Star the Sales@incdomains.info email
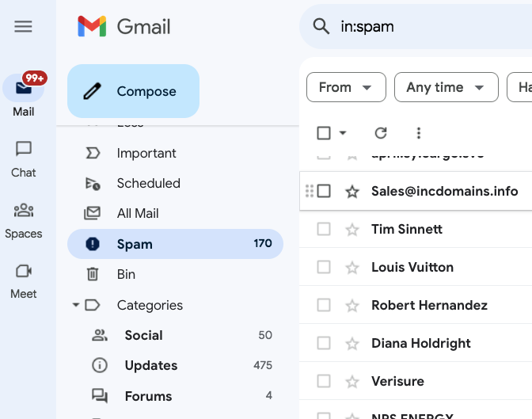532x419 pixels. [352, 192]
